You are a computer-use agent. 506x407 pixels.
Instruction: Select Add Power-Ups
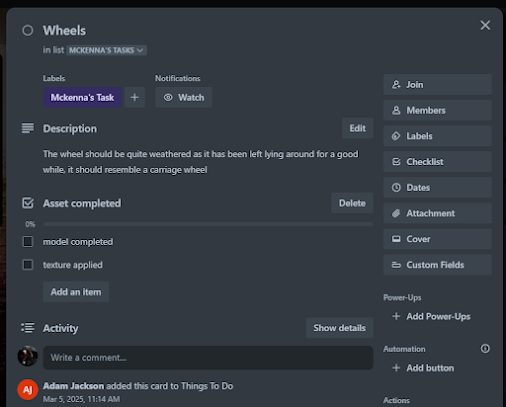431,316
